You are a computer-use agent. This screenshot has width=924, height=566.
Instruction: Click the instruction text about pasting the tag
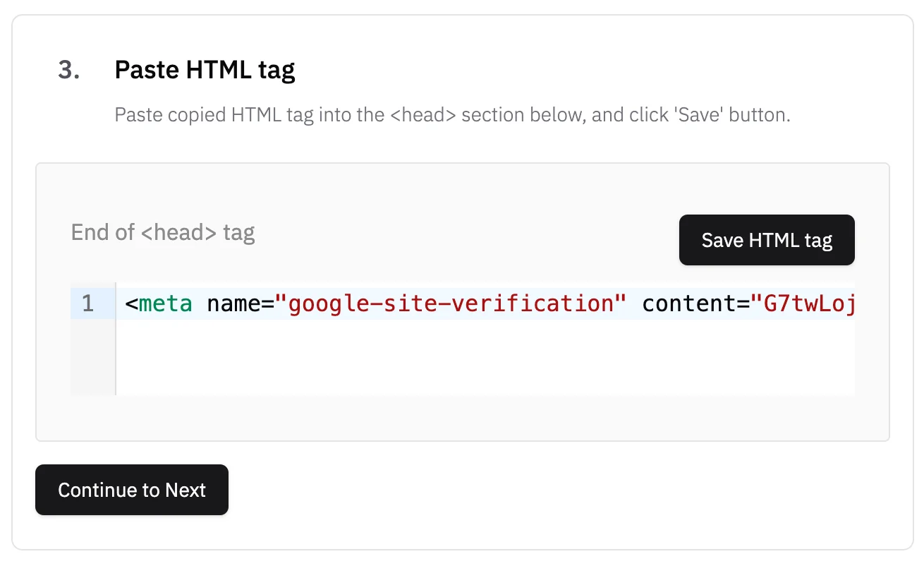(453, 114)
